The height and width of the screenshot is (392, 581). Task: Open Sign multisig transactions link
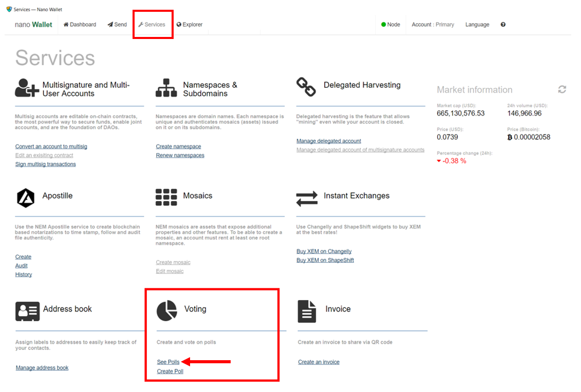point(46,164)
